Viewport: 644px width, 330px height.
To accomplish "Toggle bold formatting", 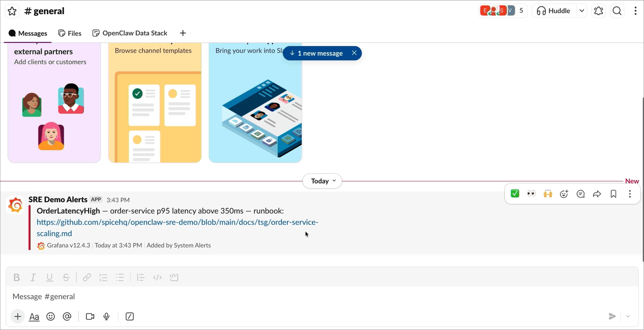I will point(17,277).
